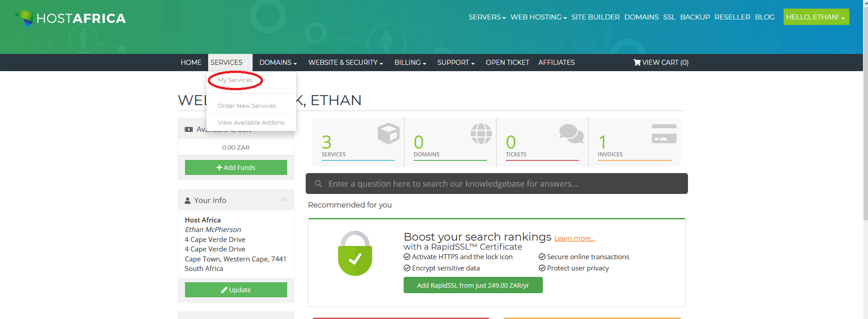Click the services cube icon
This screenshot has width=868, height=319.
389,134
